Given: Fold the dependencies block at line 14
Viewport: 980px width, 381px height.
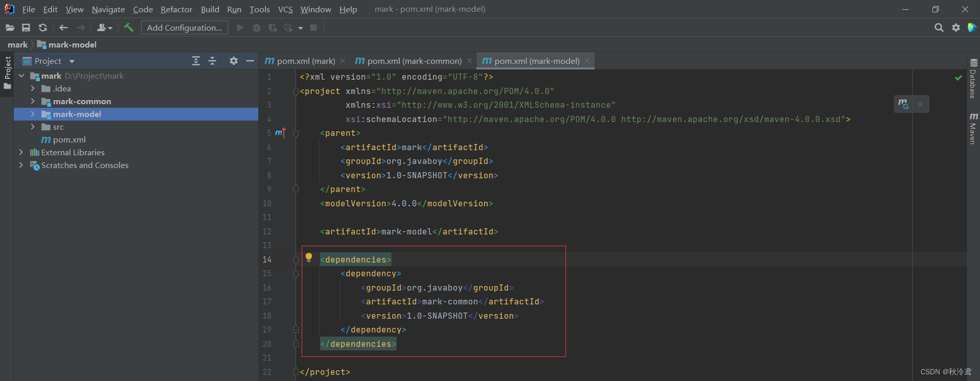Looking at the screenshot, I should pyautogui.click(x=296, y=260).
